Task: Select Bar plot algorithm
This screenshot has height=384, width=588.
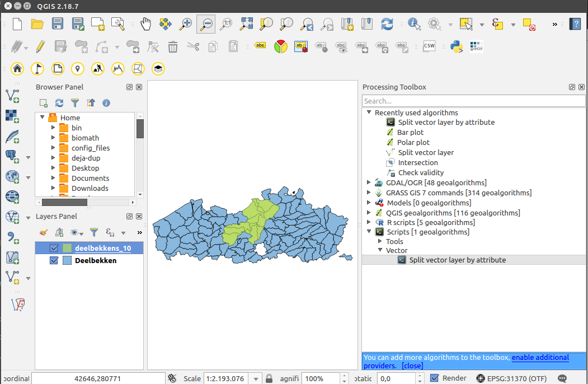Action: coord(410,132)
